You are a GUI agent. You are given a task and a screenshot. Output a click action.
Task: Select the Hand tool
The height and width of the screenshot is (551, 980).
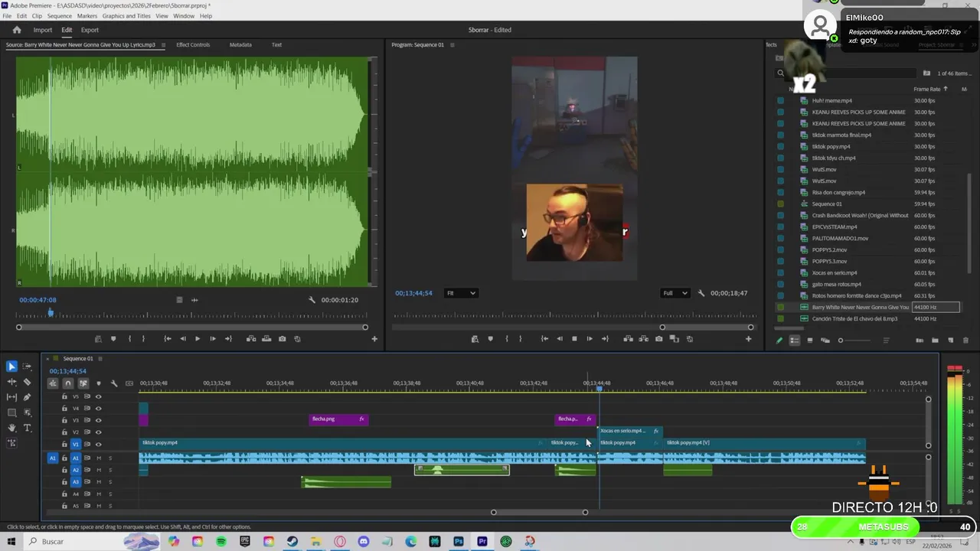click(11, 428)
